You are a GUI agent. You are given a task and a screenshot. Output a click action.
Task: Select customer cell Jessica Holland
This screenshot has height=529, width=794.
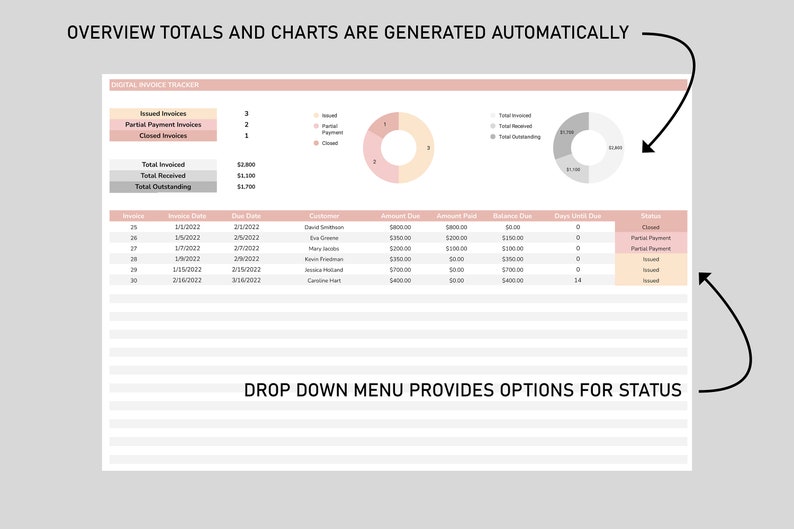point(324,270)
